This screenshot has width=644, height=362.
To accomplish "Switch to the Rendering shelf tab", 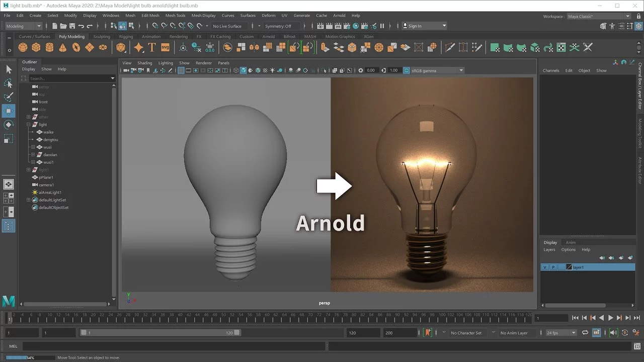I will [178, 37].
